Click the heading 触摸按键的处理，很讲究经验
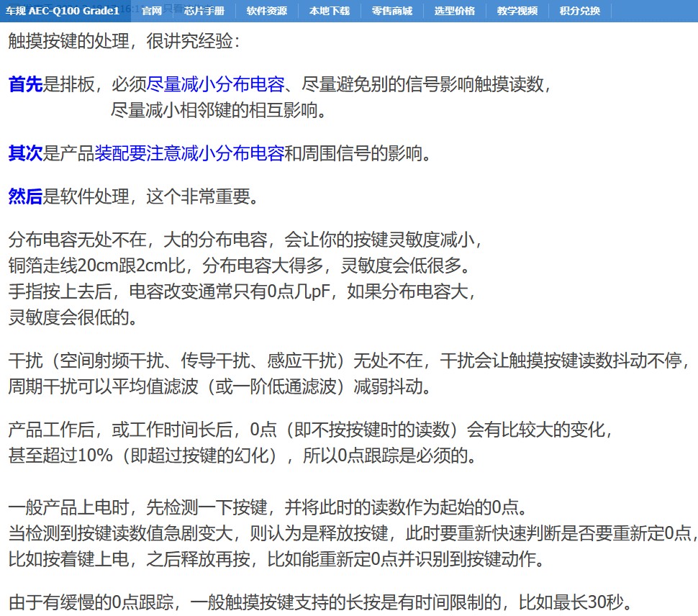Image resolution: width=698 pixels, height=616 pixels. click(124, 42)
